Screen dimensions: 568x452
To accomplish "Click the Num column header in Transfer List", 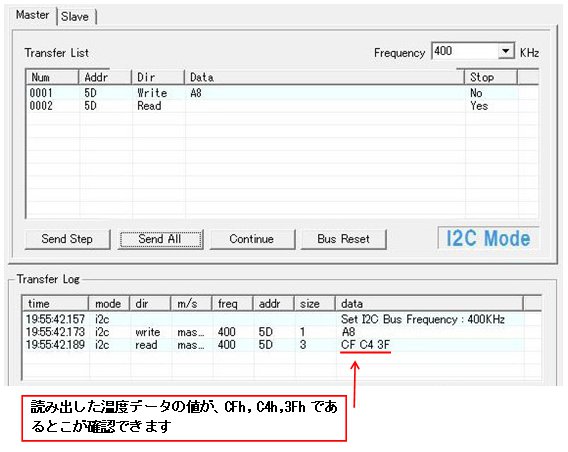I will point(52,77).
